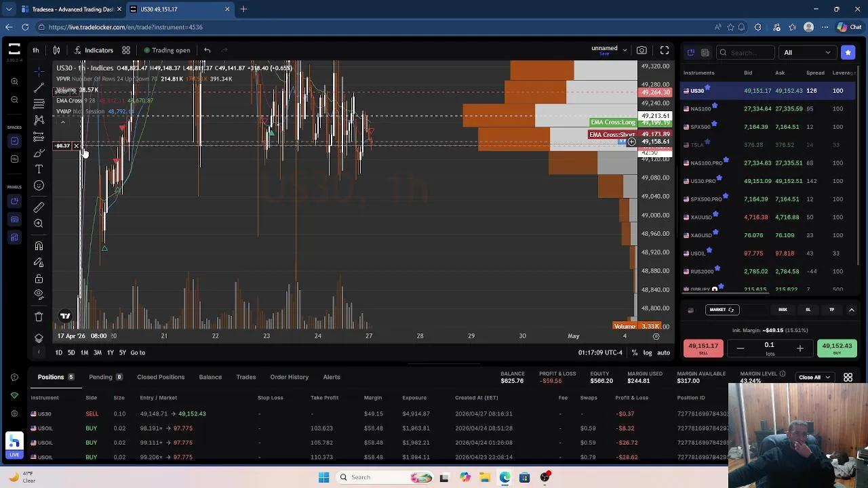Click the sidebar zoom out magnifier

tap(14, 100)
